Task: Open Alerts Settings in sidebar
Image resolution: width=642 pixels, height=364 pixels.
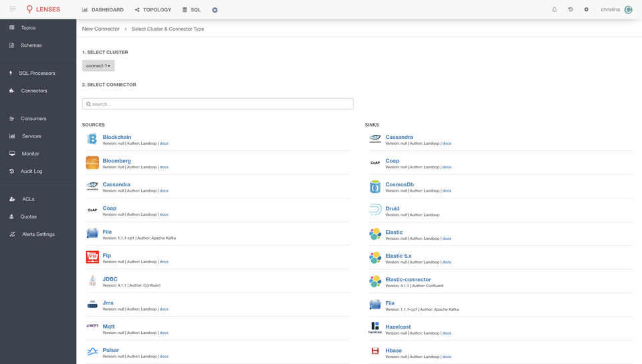Action: 38,234
